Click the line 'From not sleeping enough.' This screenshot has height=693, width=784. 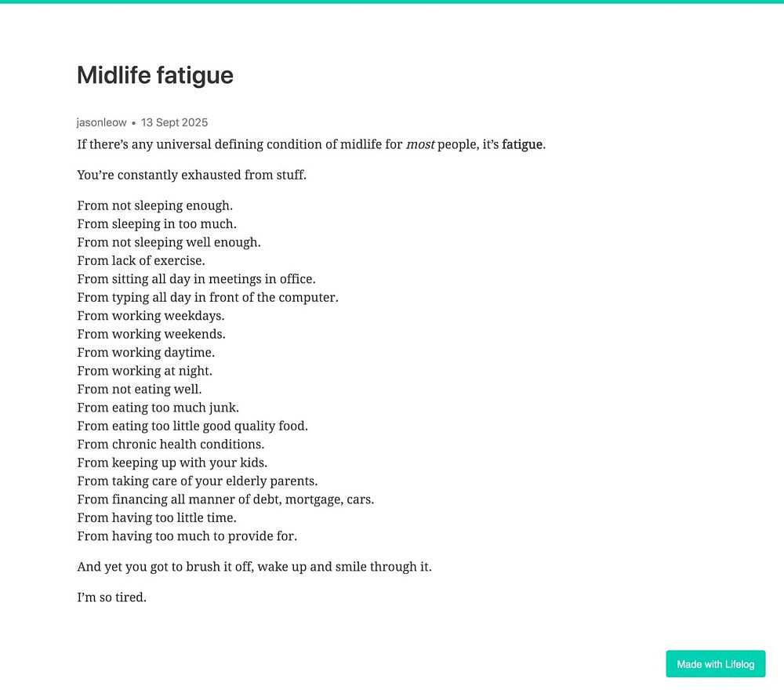click(x=154, y=205)
